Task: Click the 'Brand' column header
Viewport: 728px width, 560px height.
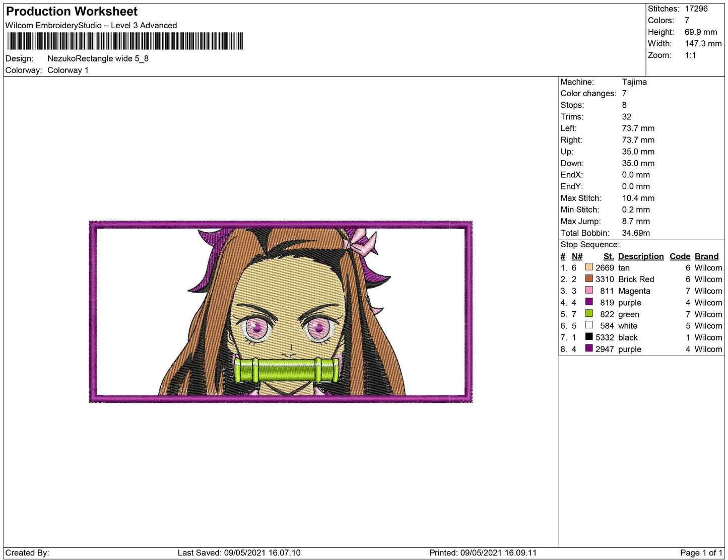Action: [706, 256]
